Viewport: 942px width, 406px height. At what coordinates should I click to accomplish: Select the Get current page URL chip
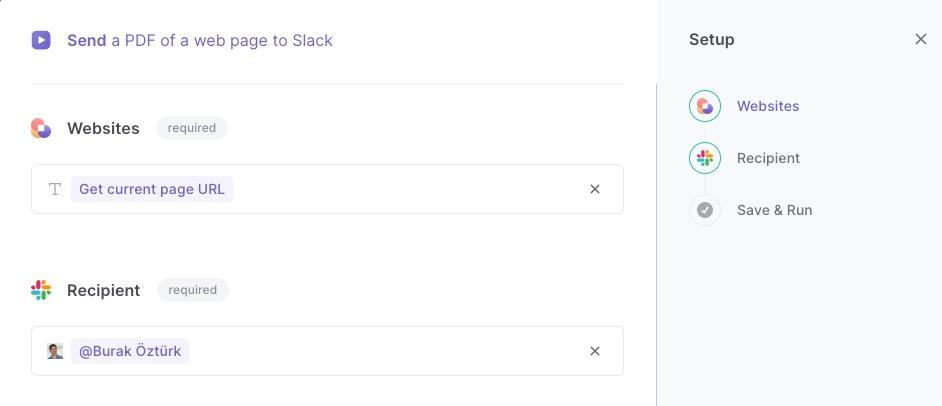click(x=152, y=189)
